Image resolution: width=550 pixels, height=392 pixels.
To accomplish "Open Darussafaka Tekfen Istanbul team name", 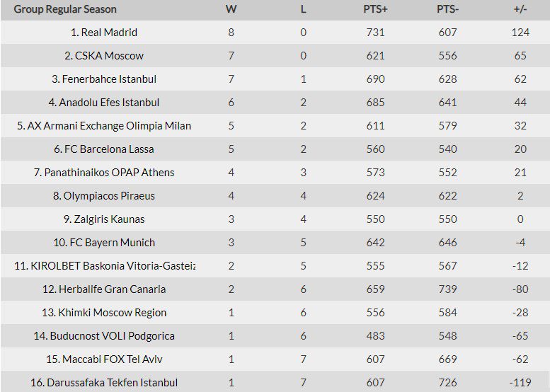I will click(104, 383).
